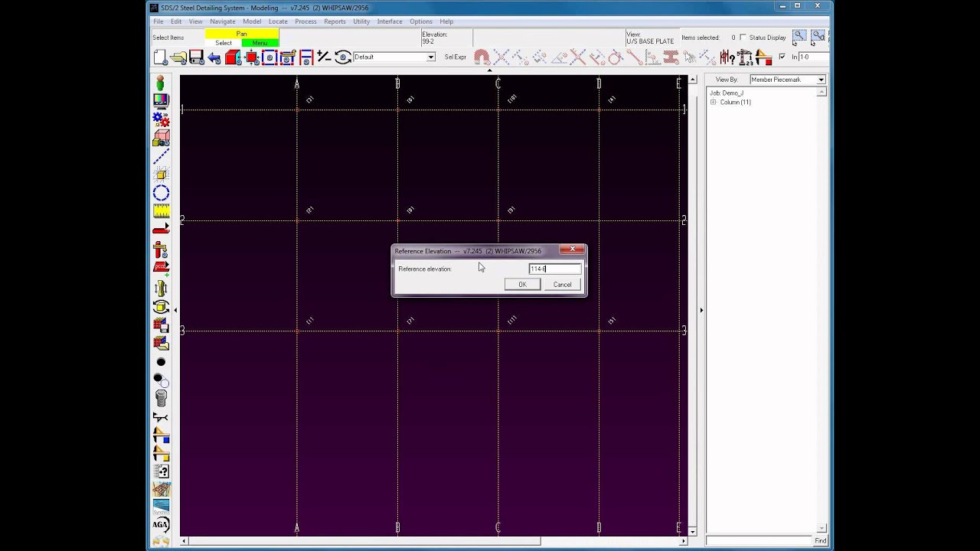This screenshot has width=980, height=551.
Task: Click the black sphere icon in sidebar
Action: tap(161, 362)
